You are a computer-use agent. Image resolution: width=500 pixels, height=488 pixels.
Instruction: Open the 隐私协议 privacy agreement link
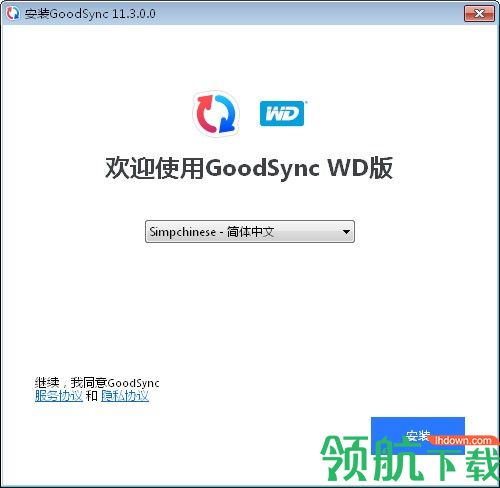125,396
